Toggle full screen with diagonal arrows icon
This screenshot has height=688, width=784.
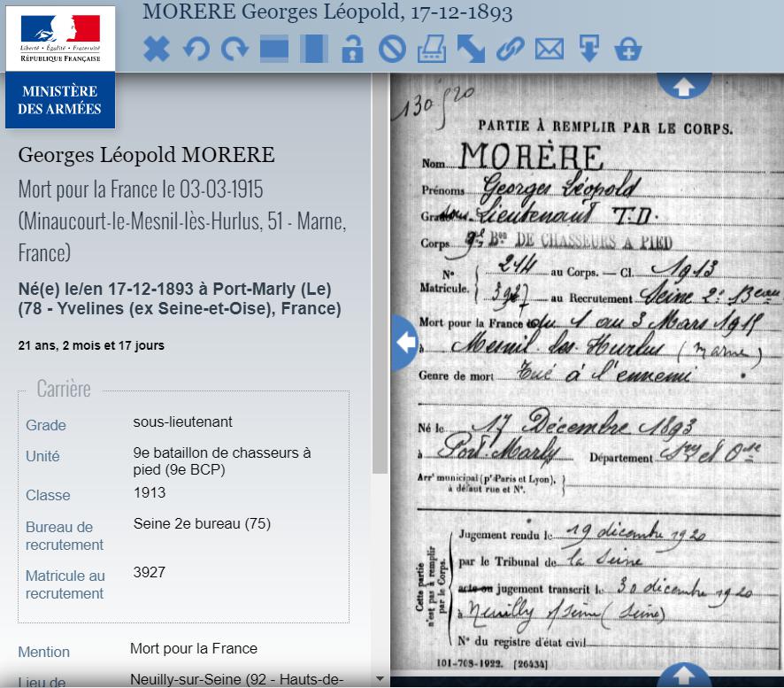pyautogui.click(x=471, y=49)
